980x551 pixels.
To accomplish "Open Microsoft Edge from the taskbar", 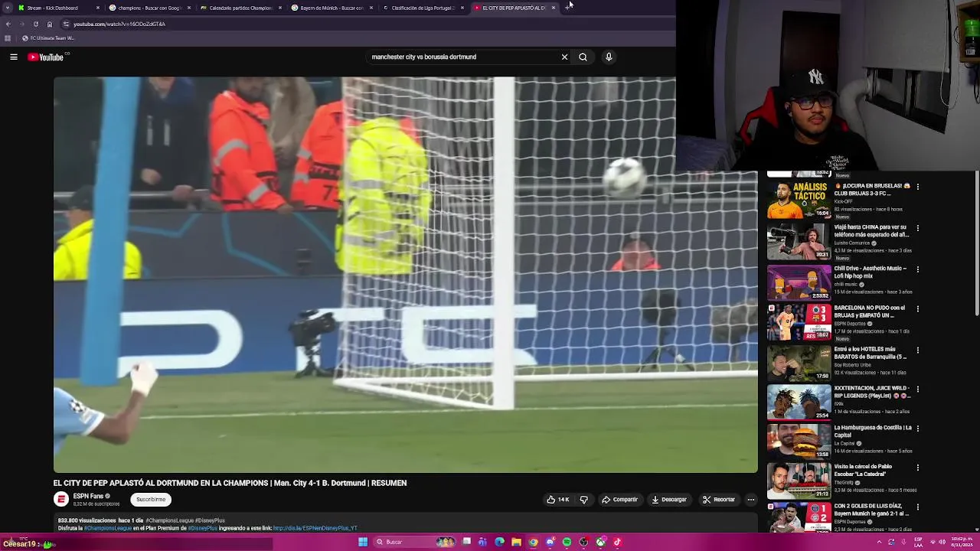I will (500, 542).
